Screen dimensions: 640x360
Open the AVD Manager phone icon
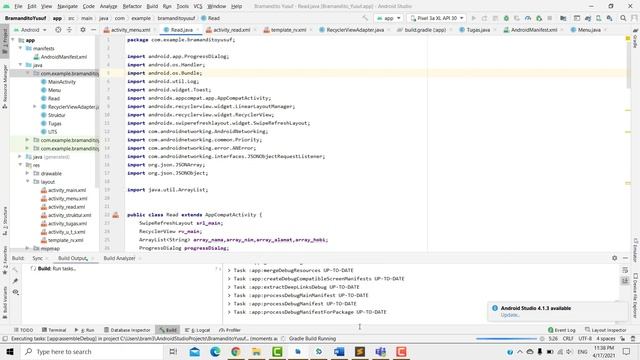(599, 18)
